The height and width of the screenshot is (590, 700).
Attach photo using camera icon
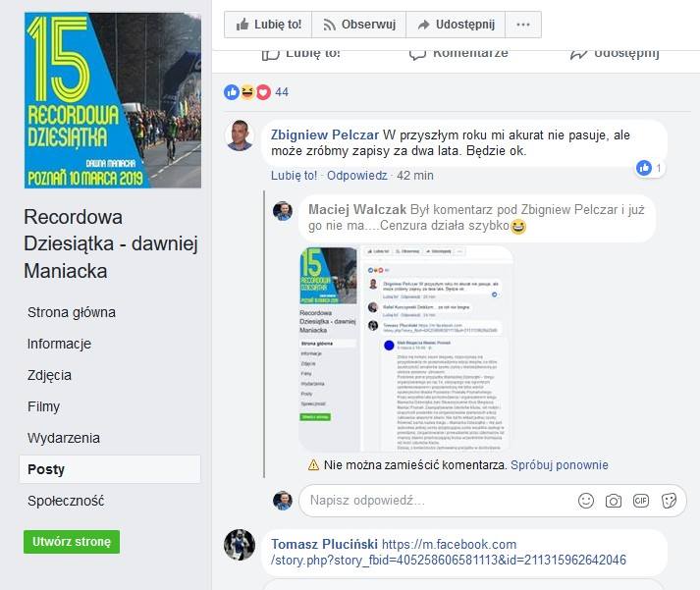click(614, 501)
